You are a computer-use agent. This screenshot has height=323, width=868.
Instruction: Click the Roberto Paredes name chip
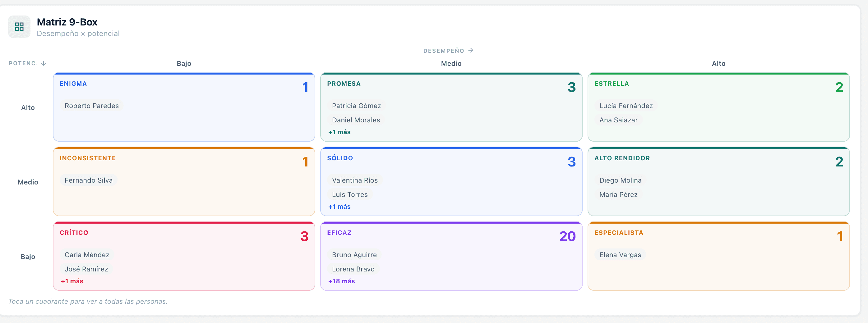click(92, 106)
